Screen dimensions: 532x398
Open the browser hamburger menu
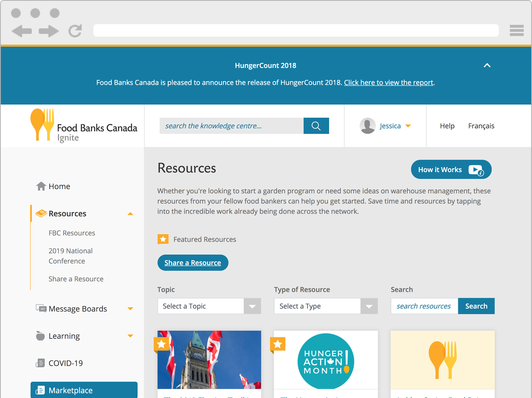coord(516,30)
